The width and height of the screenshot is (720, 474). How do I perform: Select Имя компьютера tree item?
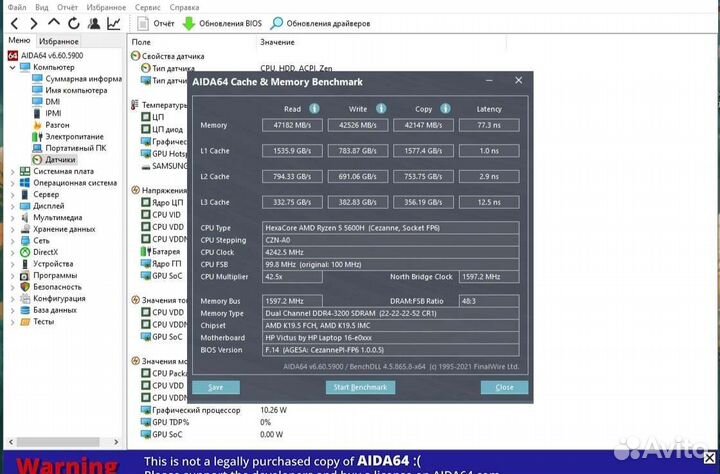(69, 90)
